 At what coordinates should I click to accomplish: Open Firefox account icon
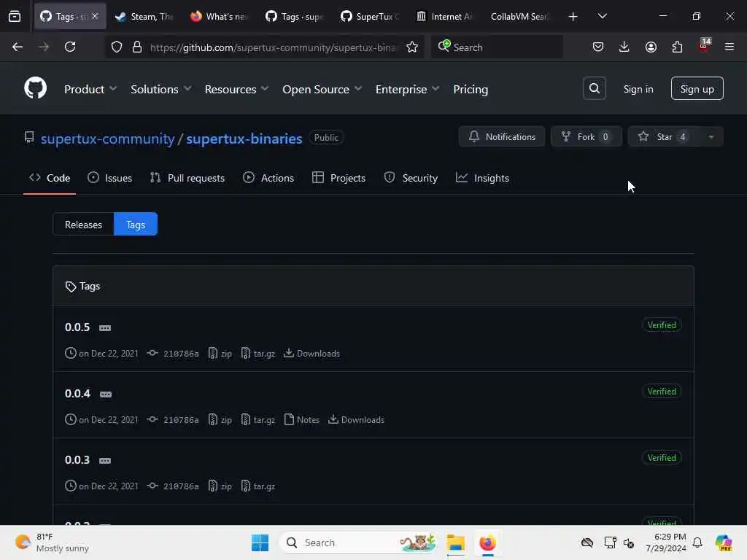pyautogui.click(x=651, y=47)
